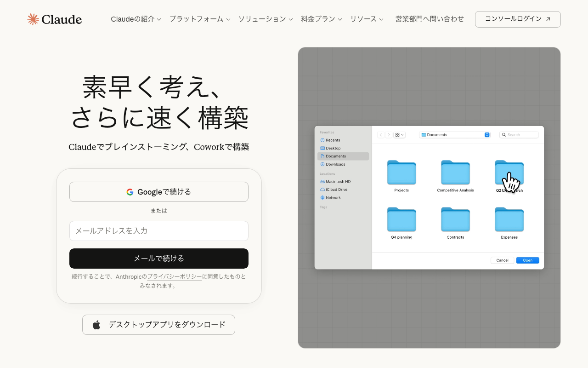Viewport: 588px width, 368px height.
Task: Open the icon view mode dropdown
Action: (400, 135)
